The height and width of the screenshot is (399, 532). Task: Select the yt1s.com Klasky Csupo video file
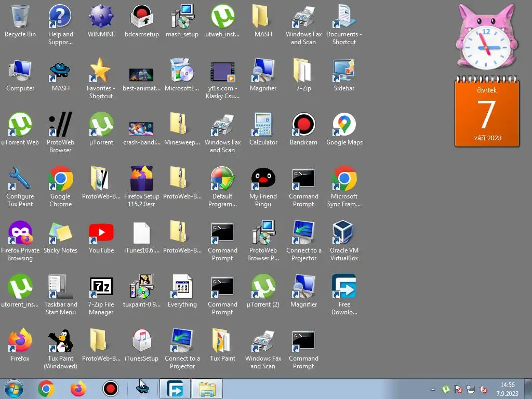click(x=222, y=72)
